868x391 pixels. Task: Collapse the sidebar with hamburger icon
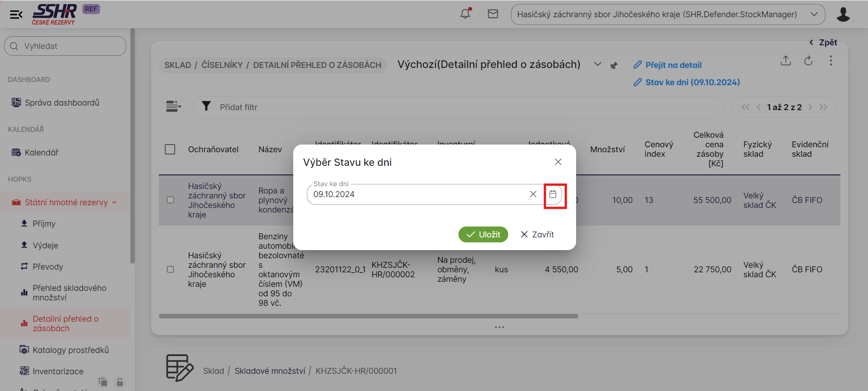click(16, 14)
